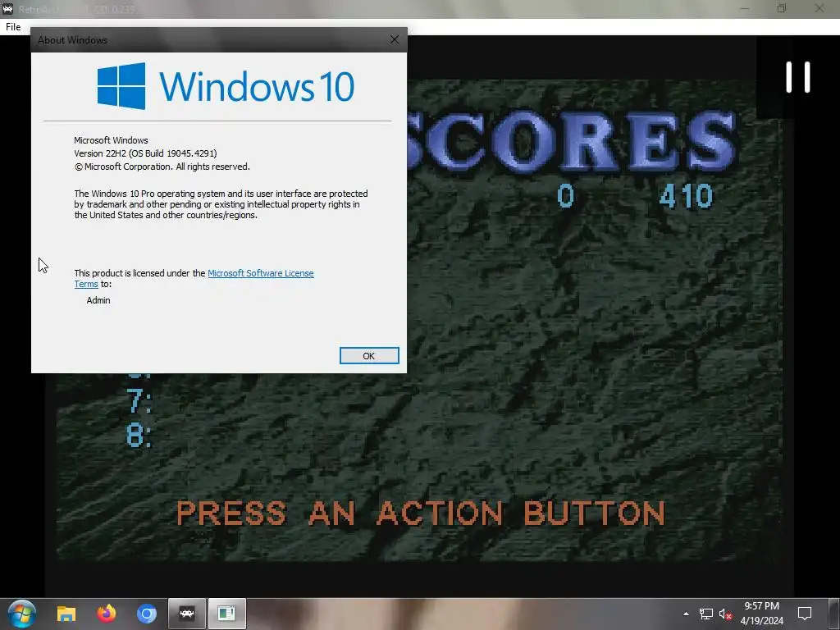Open the Start menu orb
This screenshot has width=840, height=630.
(x=22, y=614)
